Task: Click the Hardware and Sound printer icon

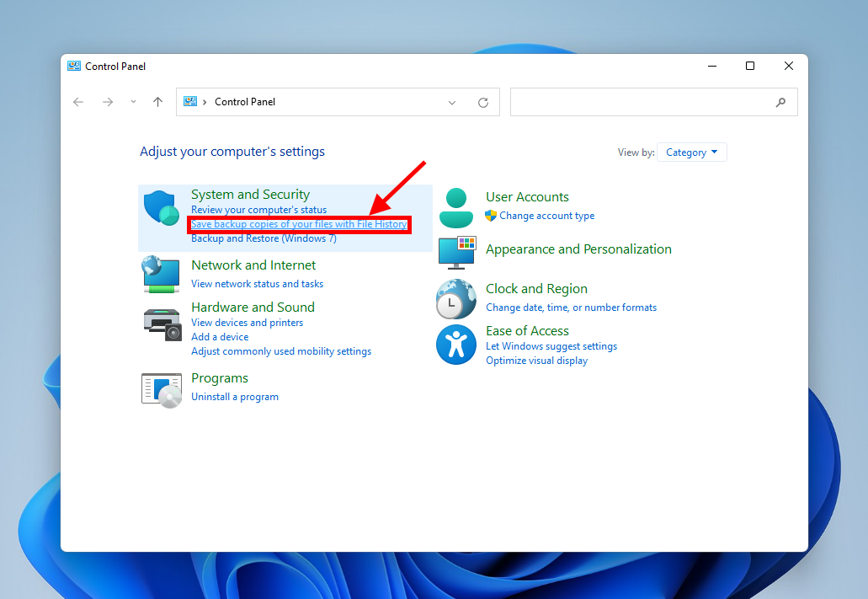Action: pos(162,324)
